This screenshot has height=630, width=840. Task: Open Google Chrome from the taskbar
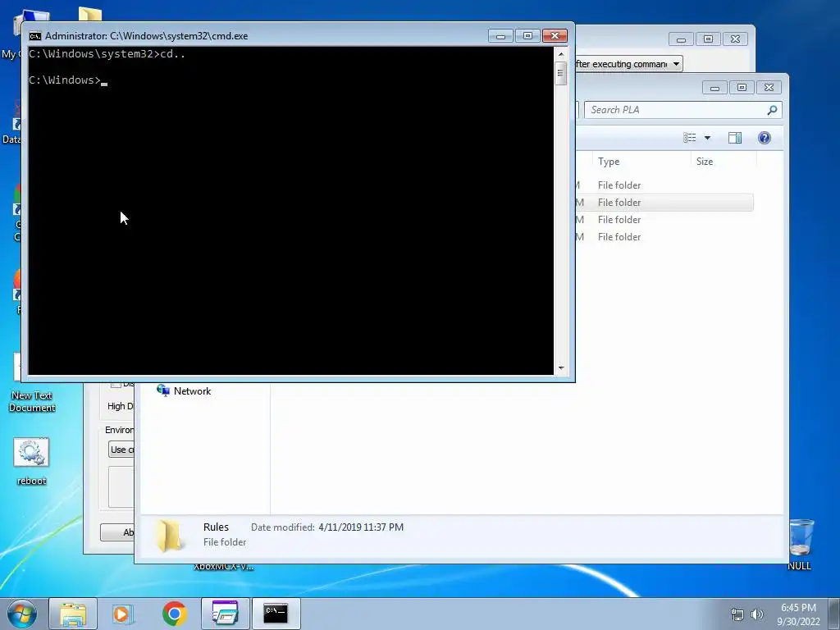pos(174,614)
